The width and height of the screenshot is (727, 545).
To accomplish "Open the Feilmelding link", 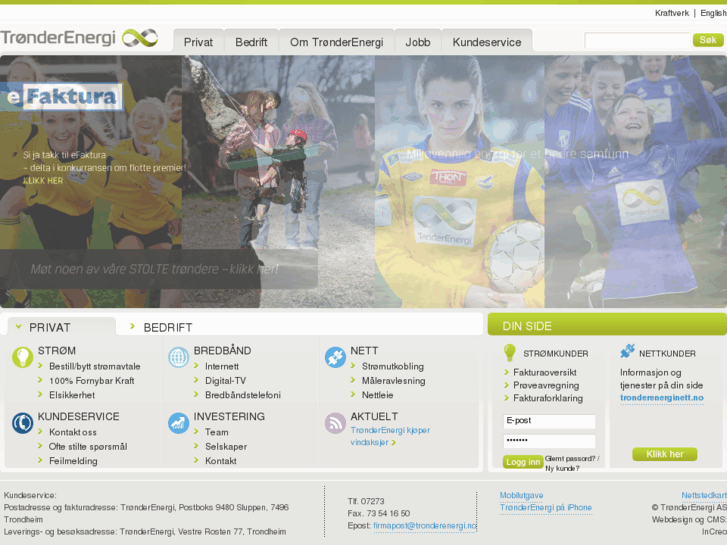I will pyautogui.click(x=73, y=461).
